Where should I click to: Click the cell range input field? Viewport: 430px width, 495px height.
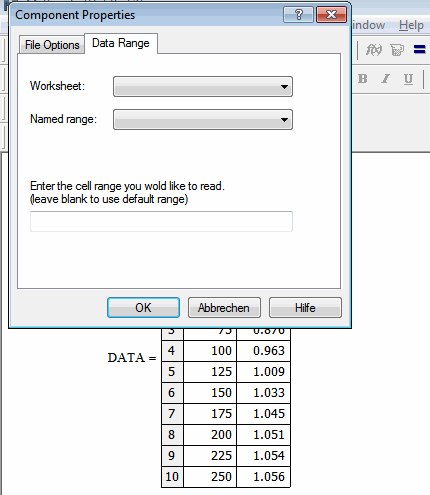pos(161,221)
